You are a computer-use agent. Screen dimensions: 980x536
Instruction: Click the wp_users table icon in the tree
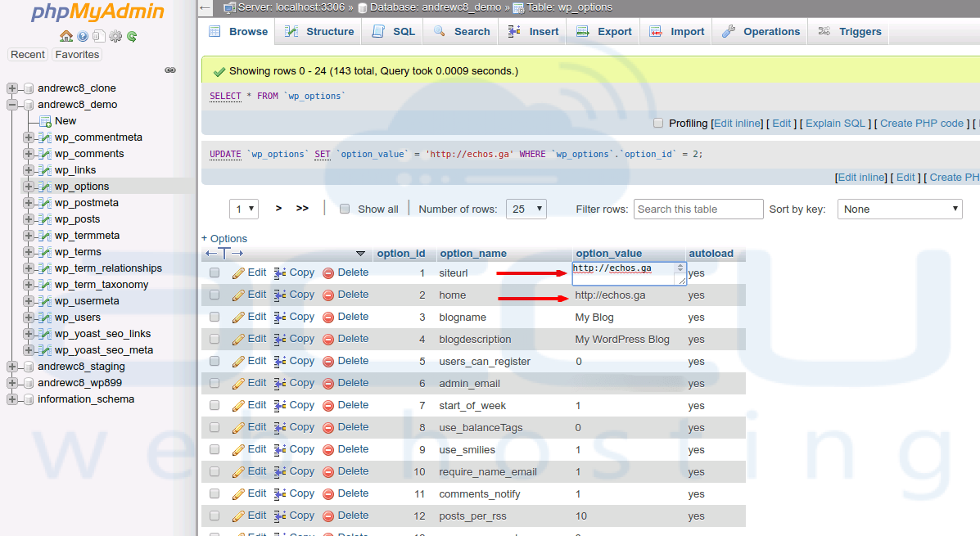click(44, 318)
